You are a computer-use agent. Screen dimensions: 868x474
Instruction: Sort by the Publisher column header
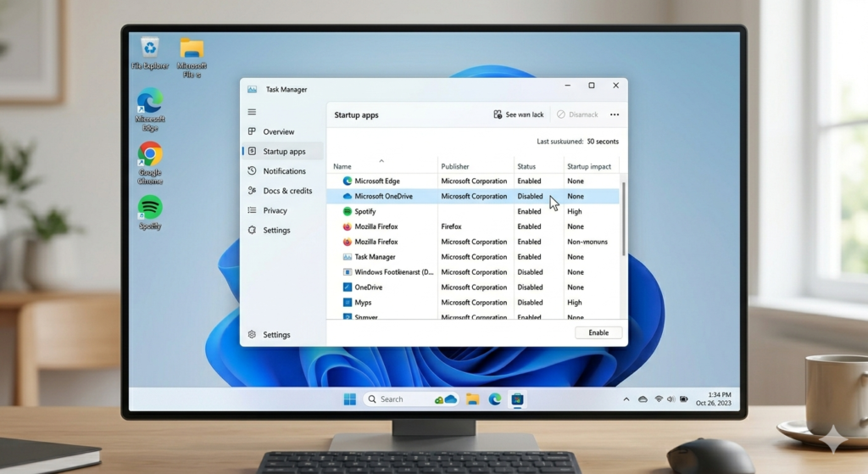click(455, 166)
